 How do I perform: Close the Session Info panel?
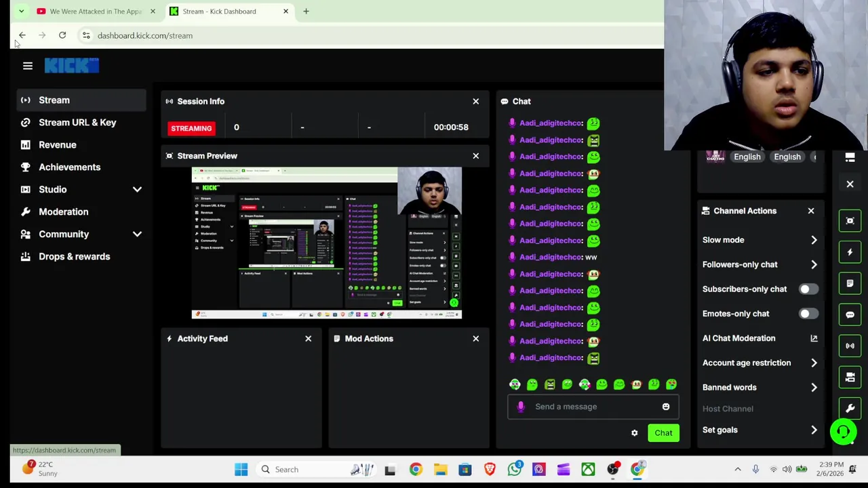coord(475,101)
